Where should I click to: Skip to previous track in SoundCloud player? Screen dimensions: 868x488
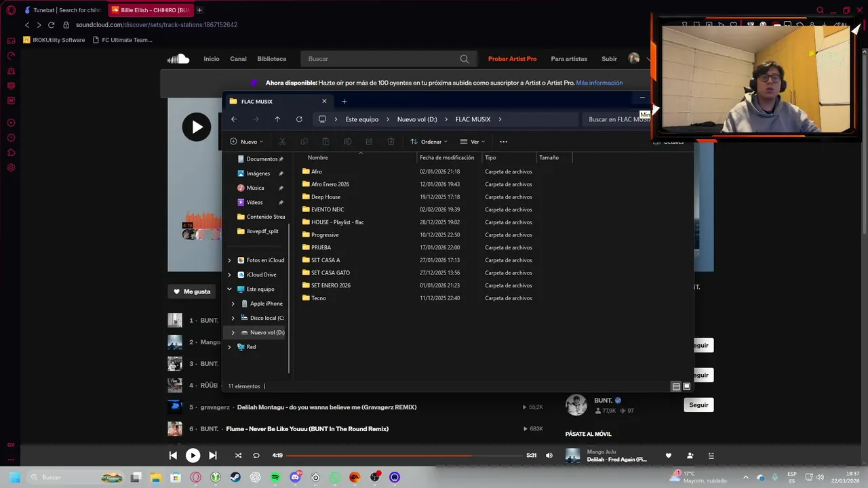coord(173,455)
